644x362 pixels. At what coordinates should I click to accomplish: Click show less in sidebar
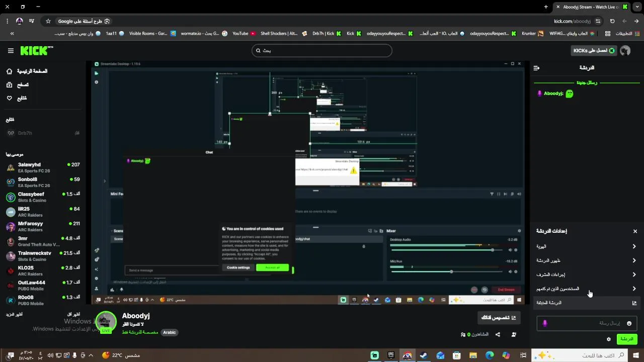point(74,314)
